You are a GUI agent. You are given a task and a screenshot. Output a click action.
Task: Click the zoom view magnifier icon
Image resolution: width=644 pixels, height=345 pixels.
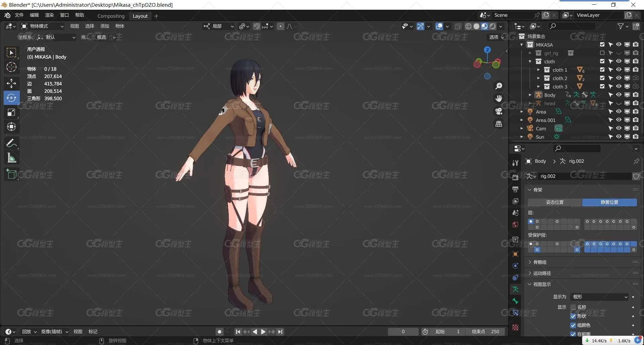499,86
